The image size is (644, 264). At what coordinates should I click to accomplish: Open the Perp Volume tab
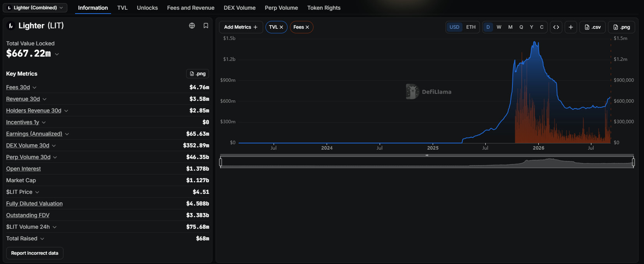(281, 8)
